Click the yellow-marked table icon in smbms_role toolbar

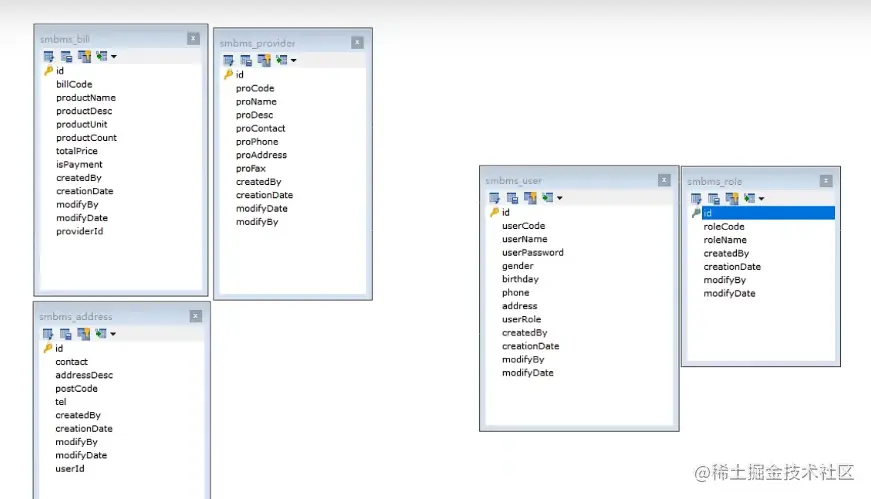click(732, 198)
